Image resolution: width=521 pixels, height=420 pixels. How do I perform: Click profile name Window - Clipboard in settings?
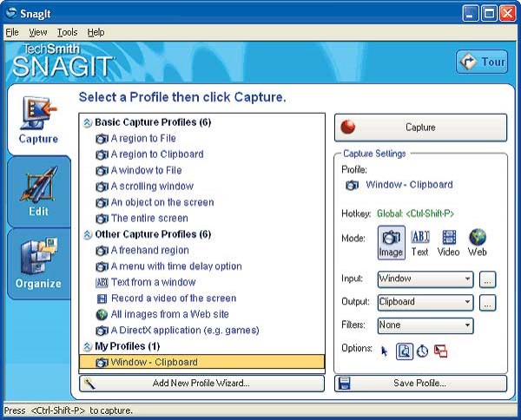point(409,185)
